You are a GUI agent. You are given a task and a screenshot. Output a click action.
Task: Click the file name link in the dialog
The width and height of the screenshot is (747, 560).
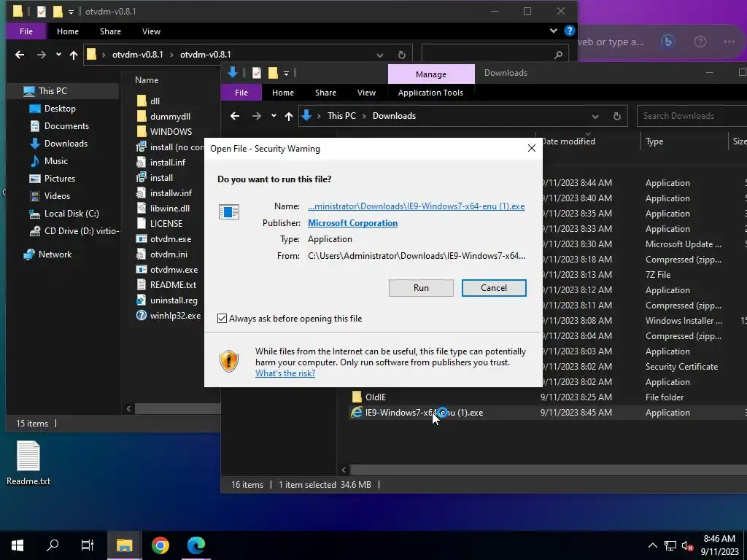(416, 206)
